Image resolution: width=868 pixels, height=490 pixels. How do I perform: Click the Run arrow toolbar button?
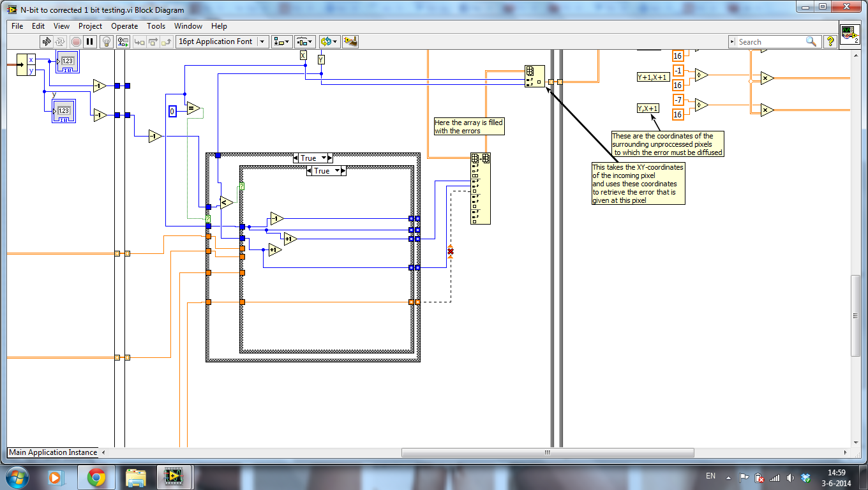point(47,41)
